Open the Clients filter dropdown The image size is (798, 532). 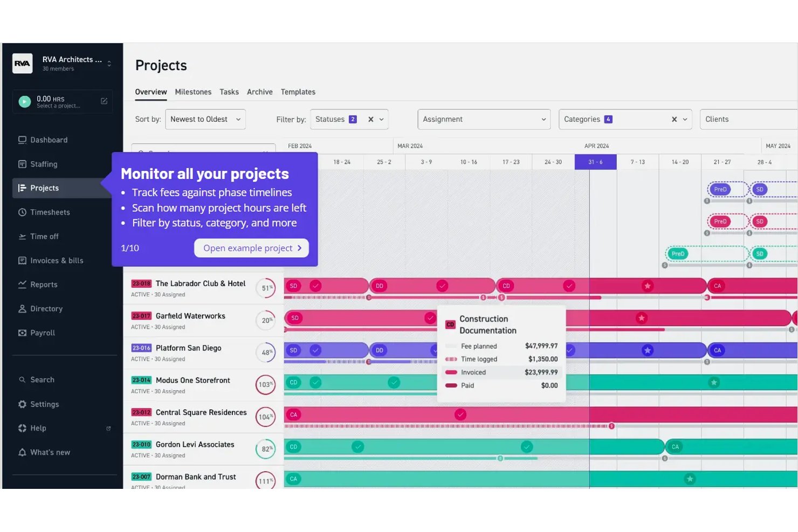coord(748,120)
